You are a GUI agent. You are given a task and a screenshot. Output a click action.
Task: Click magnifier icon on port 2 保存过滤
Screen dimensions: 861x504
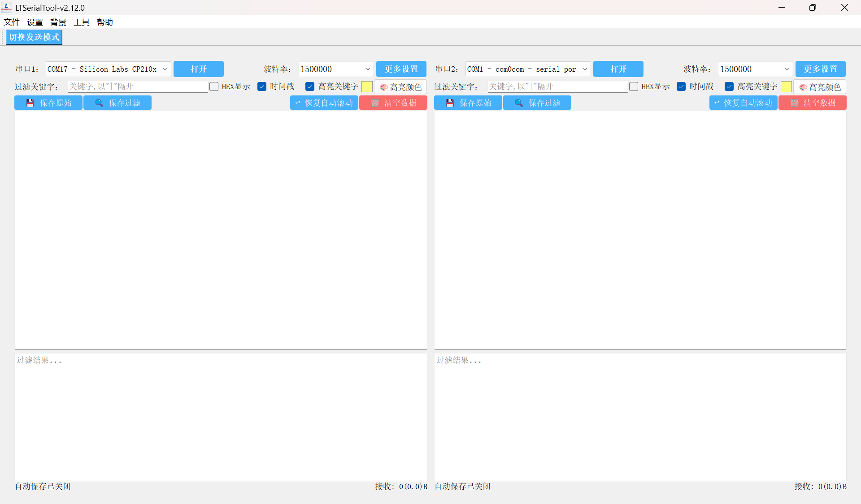(519, 103)
